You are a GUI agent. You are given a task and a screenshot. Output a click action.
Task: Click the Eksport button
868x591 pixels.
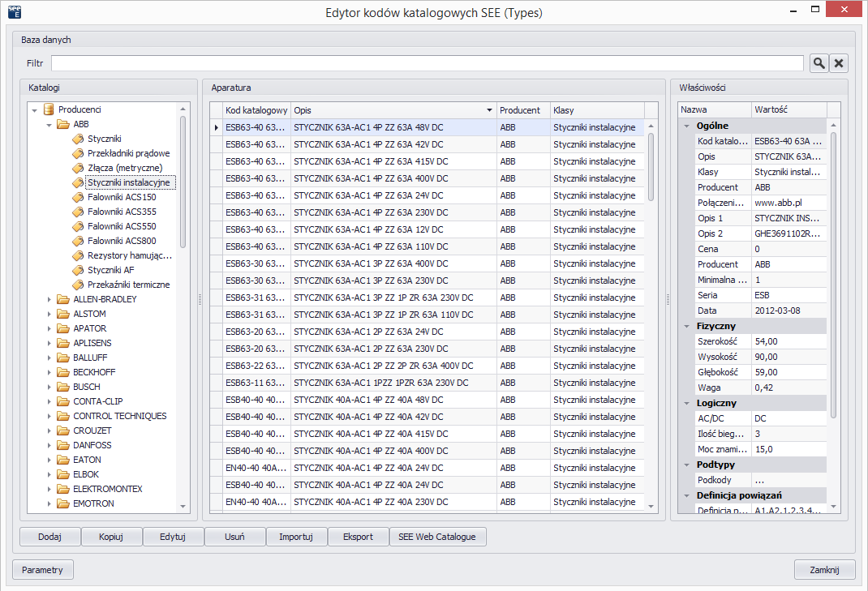(359, 537)
